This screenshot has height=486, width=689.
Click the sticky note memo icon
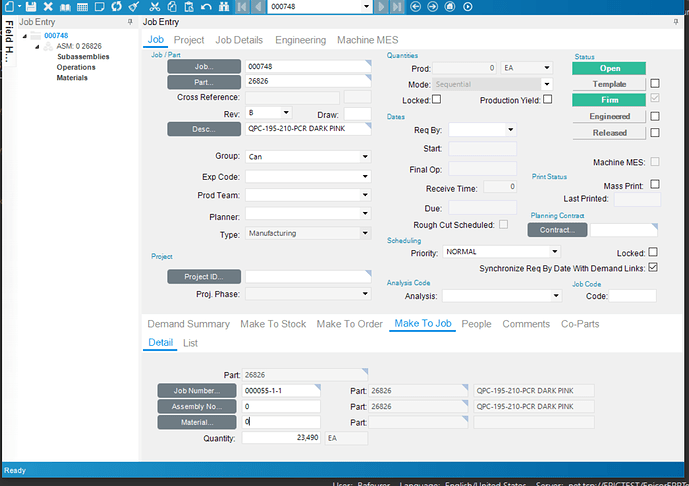pos(99,7)
